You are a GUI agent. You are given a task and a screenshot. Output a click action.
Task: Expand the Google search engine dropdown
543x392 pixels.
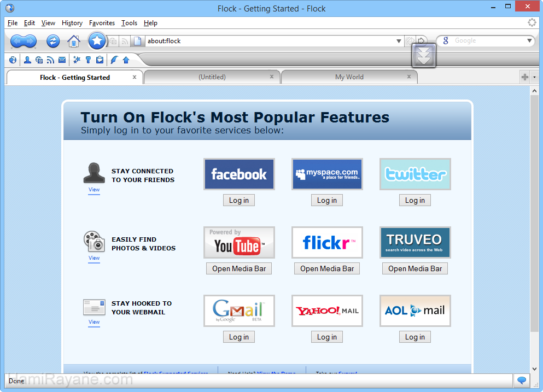(x=529, y=41)
